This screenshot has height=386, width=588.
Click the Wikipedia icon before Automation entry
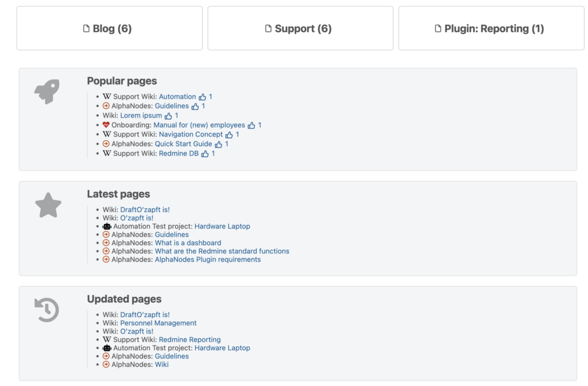[x=107, y=96]
